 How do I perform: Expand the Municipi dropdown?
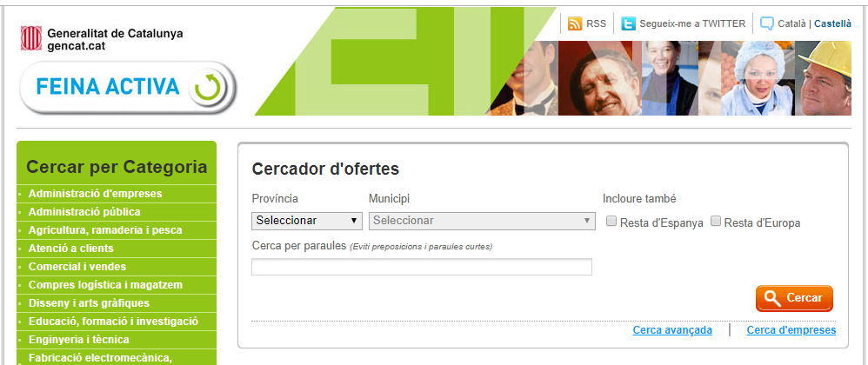pos(482,221)
